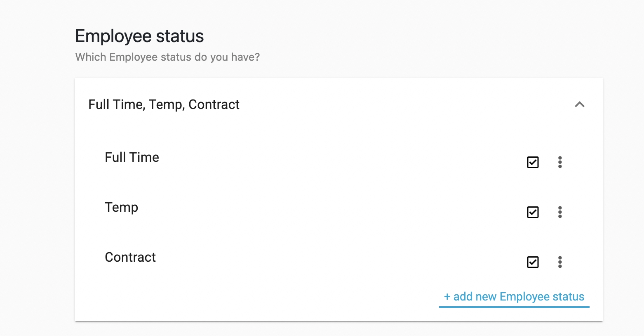Open the Temp three-dot menu
Viewport: 644px width, 336px height.
(x=560, y=212)
